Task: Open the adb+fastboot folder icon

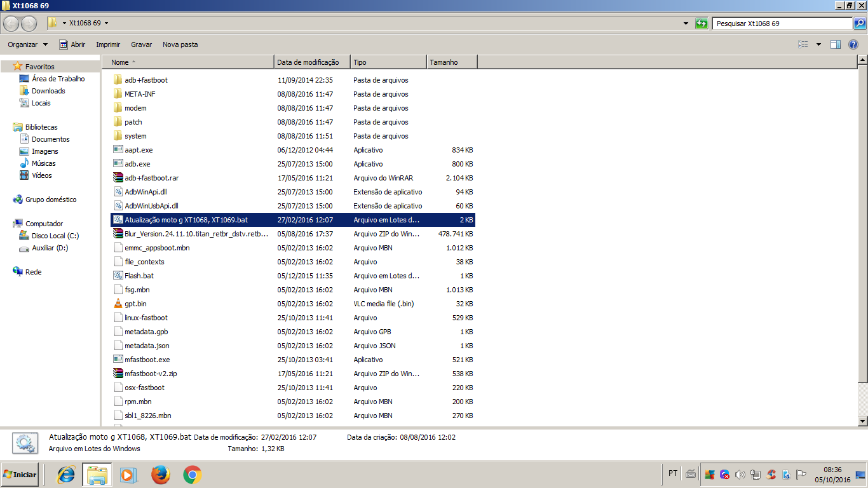Action: (118, 80)
